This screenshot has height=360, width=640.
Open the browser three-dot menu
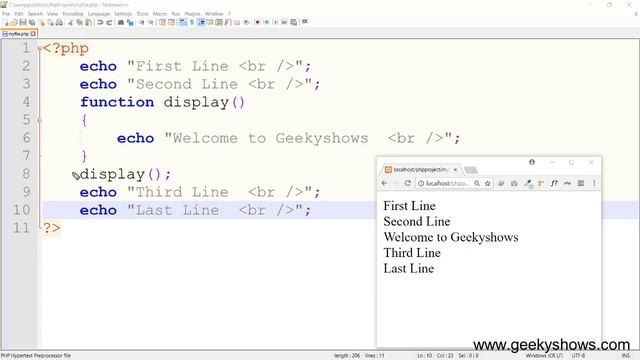point(594,184)
